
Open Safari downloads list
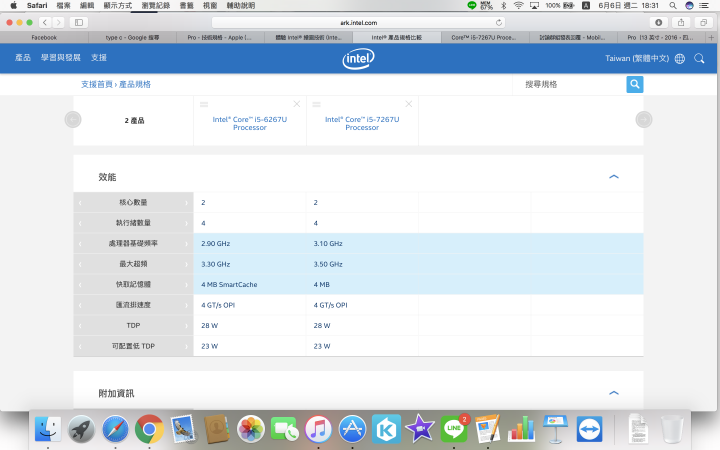(x=658, y=22)
